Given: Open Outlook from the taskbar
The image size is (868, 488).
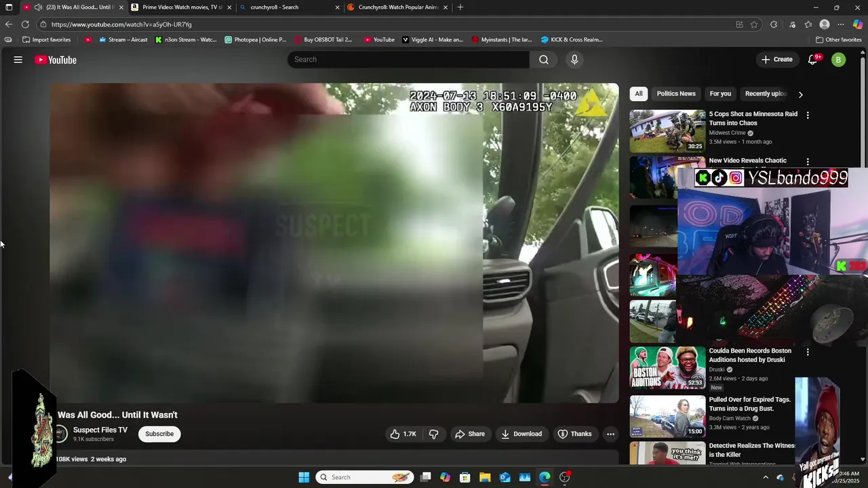Looking at the screenshot, I should click(505, 477).
